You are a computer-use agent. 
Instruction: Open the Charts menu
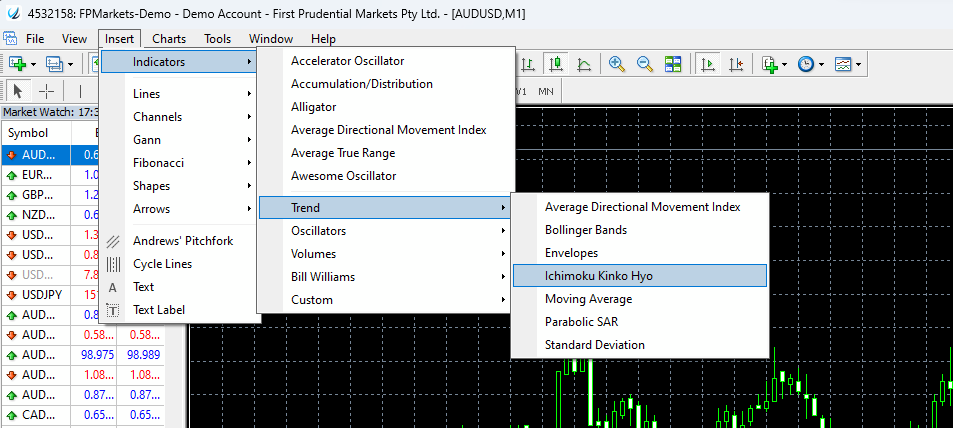coord(169,38)
